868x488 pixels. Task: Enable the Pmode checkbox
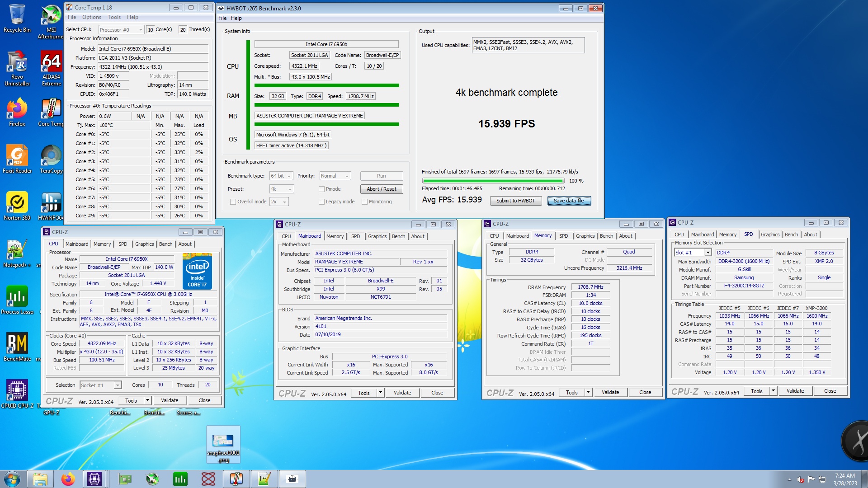point(321,189)
